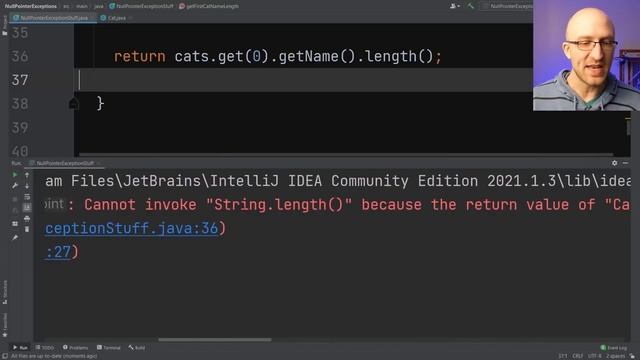
Task: Click the Down the Stack Trace arrow
Action: (27, 186)
